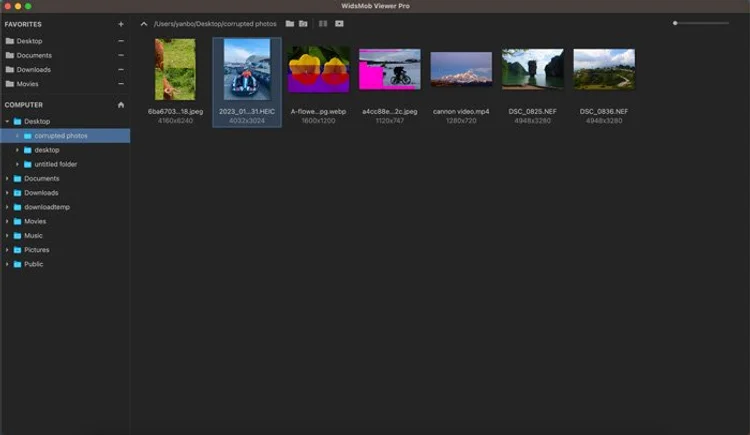This screenshot has width=750, height=435.
Task: Select the desktop subfolder in the tree
Action: (x=46, y=150)
